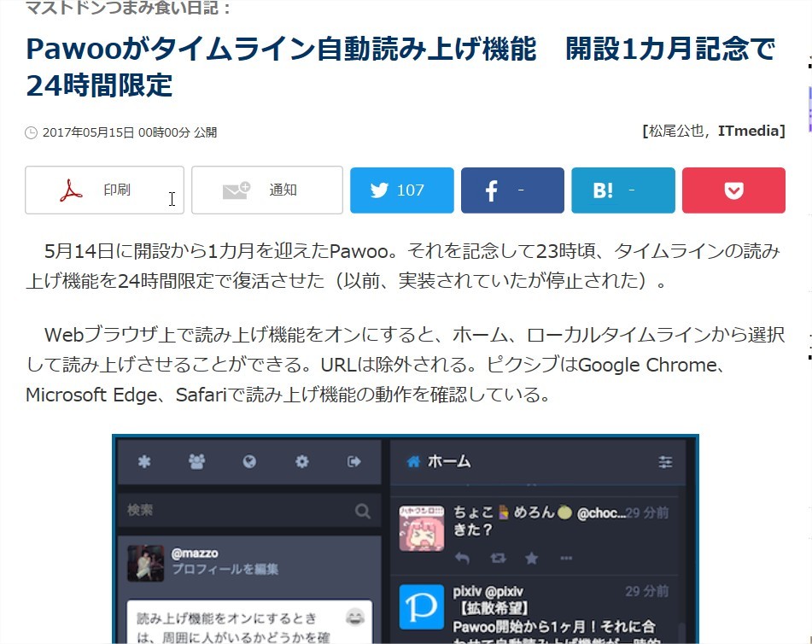Click the envelope icon in 通知 button
Viewport: 812px width, 644px height.
[x=237, y=190]
